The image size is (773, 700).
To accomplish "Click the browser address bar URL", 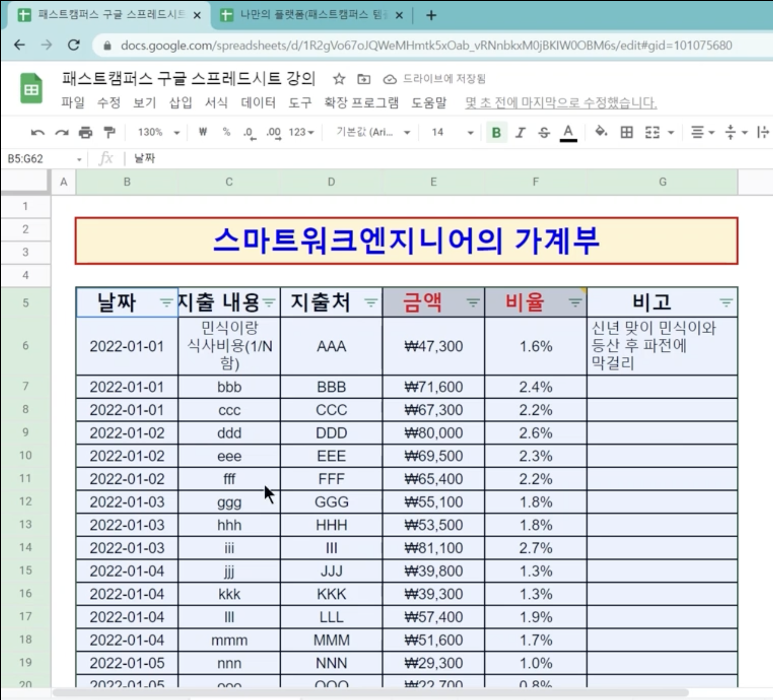I will point(426,45).
